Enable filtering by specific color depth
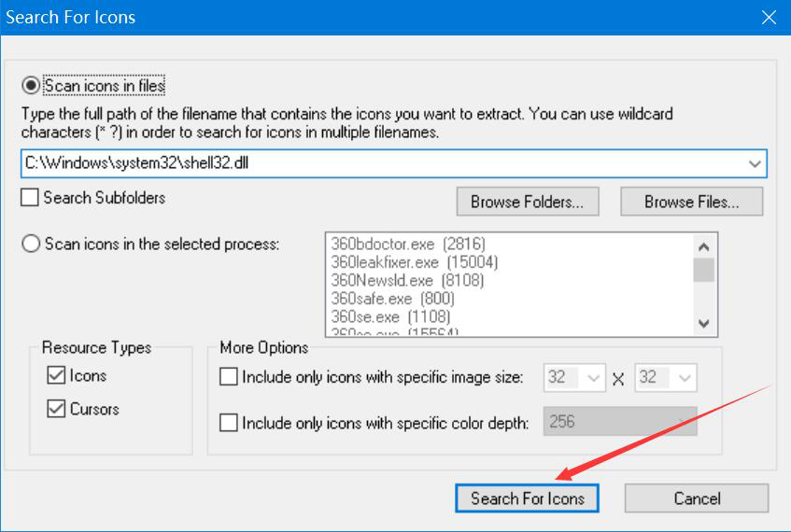This screenshot has width=791, height=532. coord(229,423)
